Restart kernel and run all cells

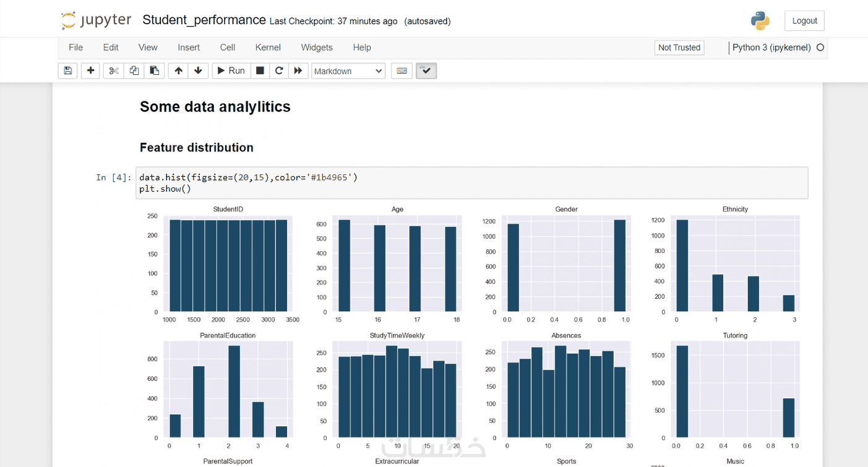(x=298, y=71)
